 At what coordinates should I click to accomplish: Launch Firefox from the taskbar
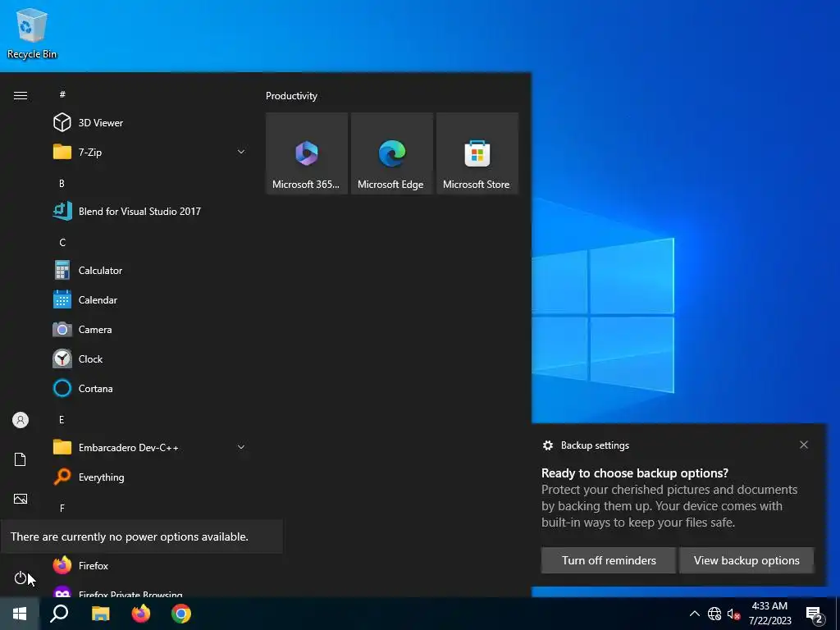coord(141,614)
